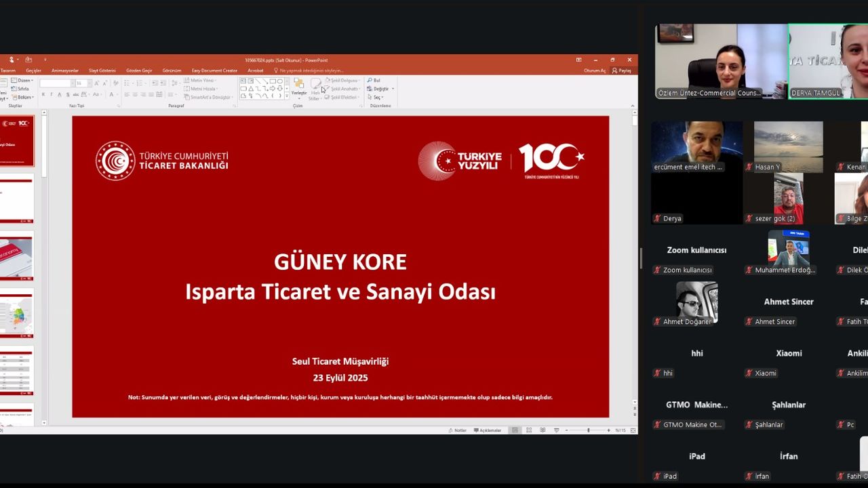
Task: Open the Bölüm section dropdown
Action: point(22,97)
